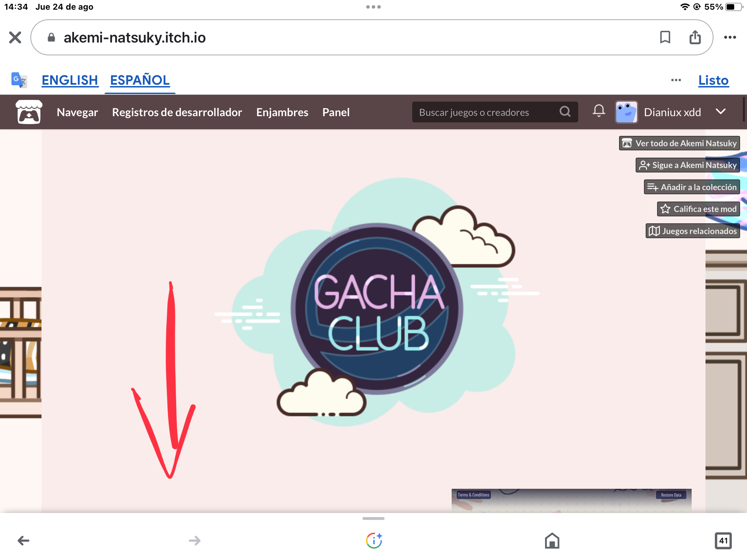Click the search magnifier icon
This screenshot has height=560, width=747.
[x=565, y=112]
